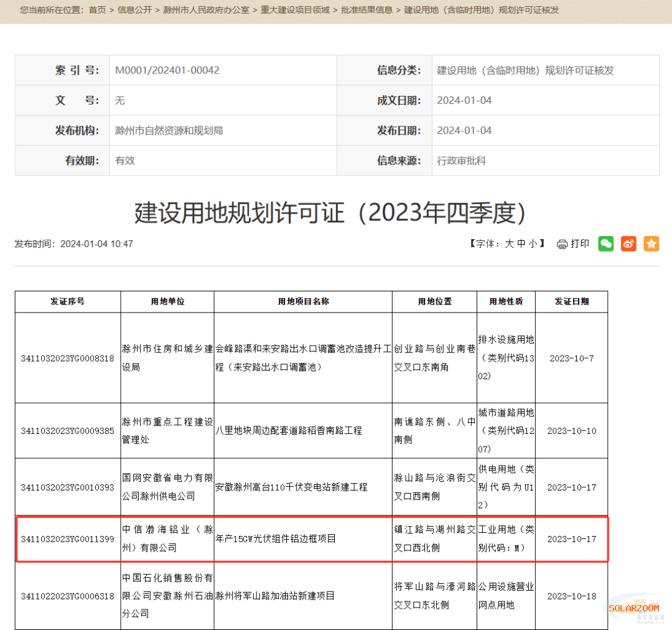Click 信息来源 value 行政审批科

(462, 161)
